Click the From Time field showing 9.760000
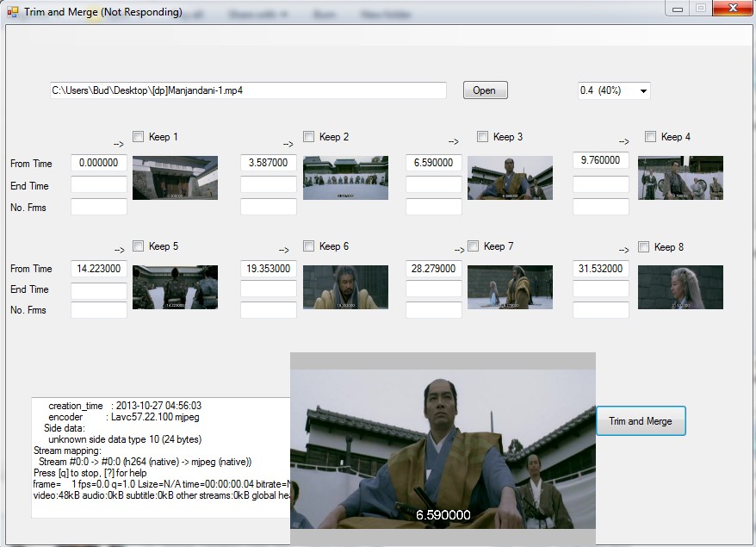The image size is (756, 547). 601,160
